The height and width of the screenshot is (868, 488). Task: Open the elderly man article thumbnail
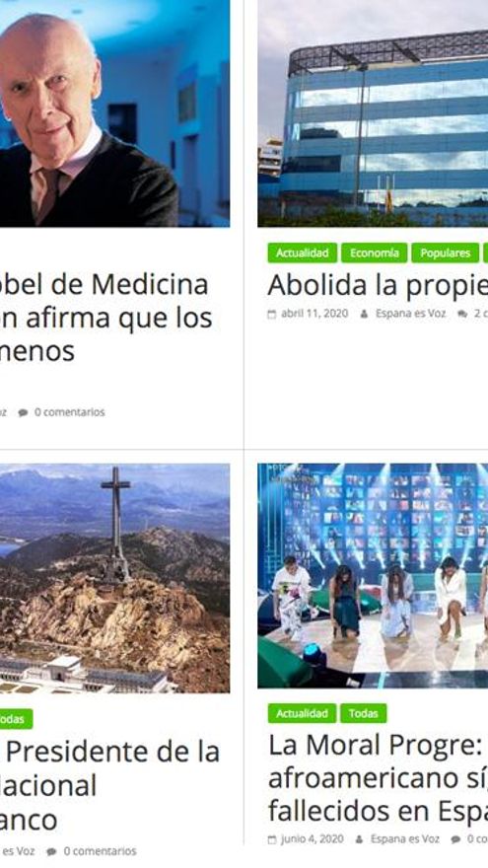point(114,112)
